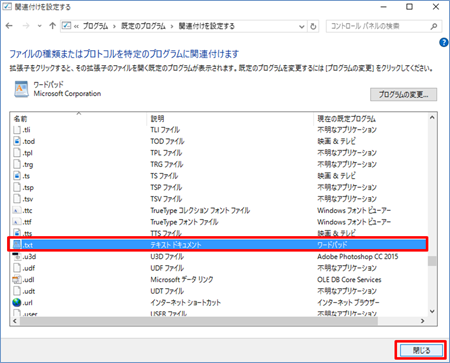Select the .ttf font file icon
This screenshot has width=450, height=363.
tap(17, 222)
